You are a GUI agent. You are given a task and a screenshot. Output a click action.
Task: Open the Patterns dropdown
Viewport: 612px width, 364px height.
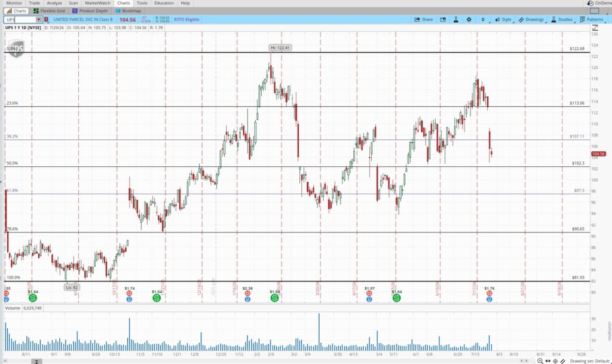tap(592, 20)
